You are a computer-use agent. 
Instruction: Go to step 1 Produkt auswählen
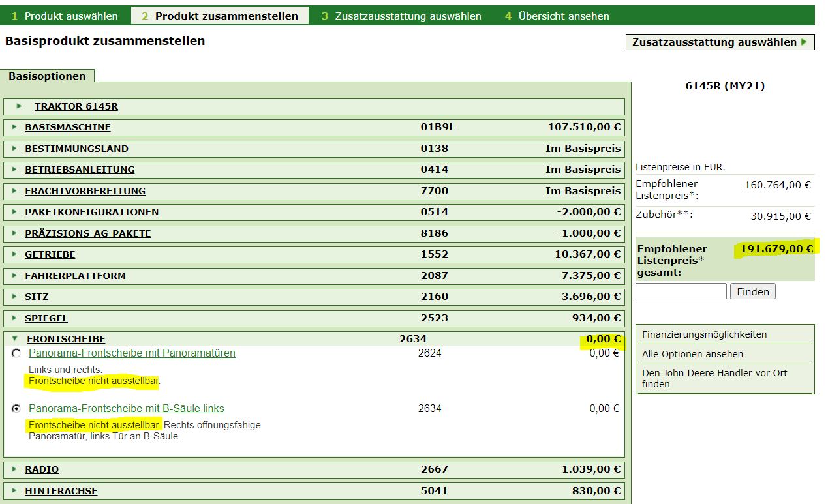point(65,16)
